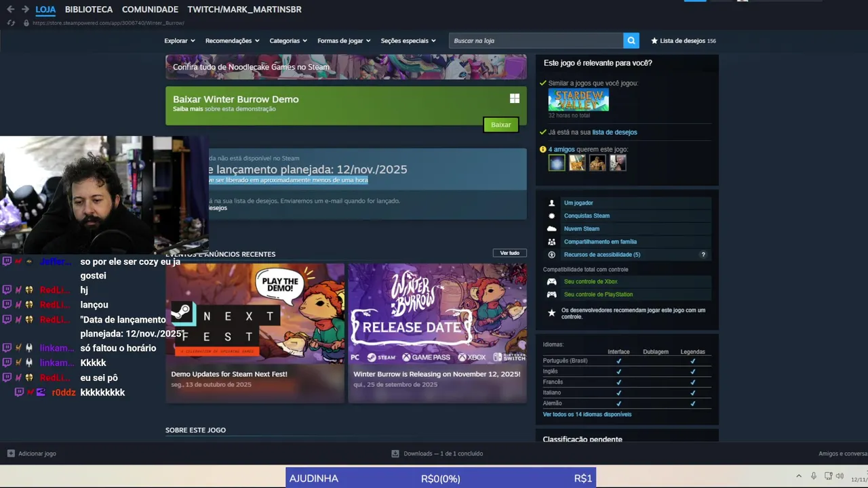
Task: Click Ver todos os 14 idiomas disponíveis
Action: coord(587,414)
